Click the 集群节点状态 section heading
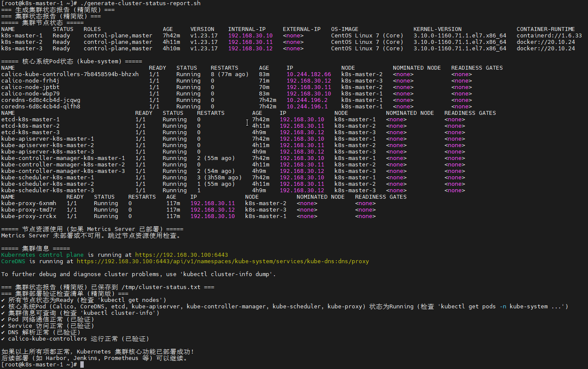The height and width of the screenshot is (369, 588). pos(43,23)
